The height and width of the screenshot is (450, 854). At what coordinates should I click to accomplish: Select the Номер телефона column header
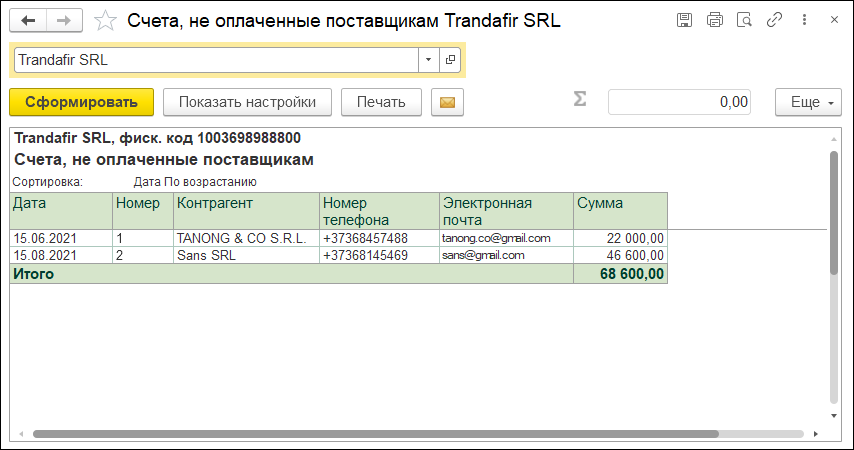point(379,211)
